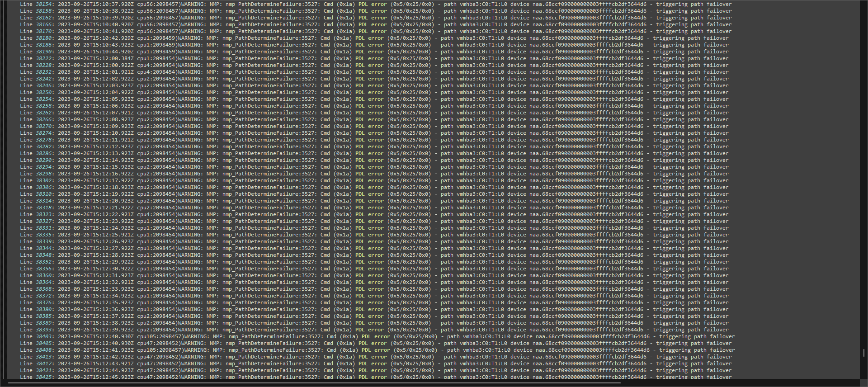The image size is (868, 387).
Task: Click result row Line 38286
Action: pyautogui.click(x=374, y=153)
